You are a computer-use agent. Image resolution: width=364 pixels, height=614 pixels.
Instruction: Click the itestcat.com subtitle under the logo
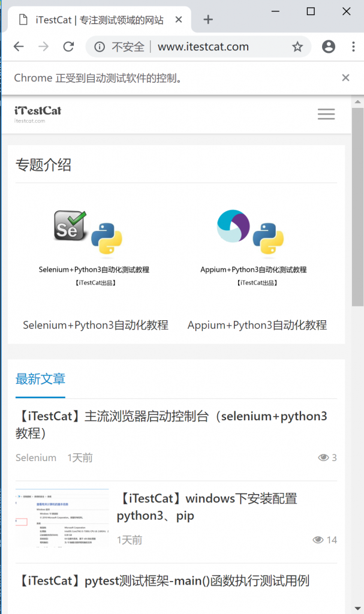point(30,121)
